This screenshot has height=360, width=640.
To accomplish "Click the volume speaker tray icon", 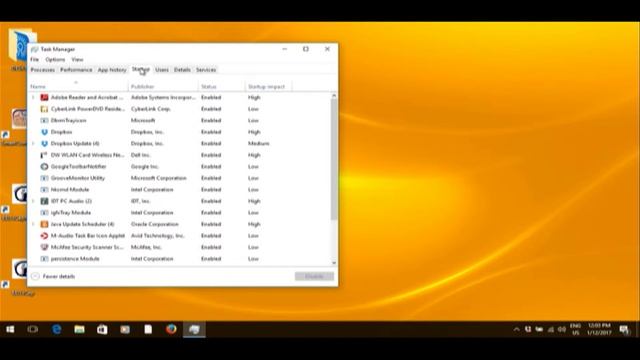I will [x=562, y=329].
